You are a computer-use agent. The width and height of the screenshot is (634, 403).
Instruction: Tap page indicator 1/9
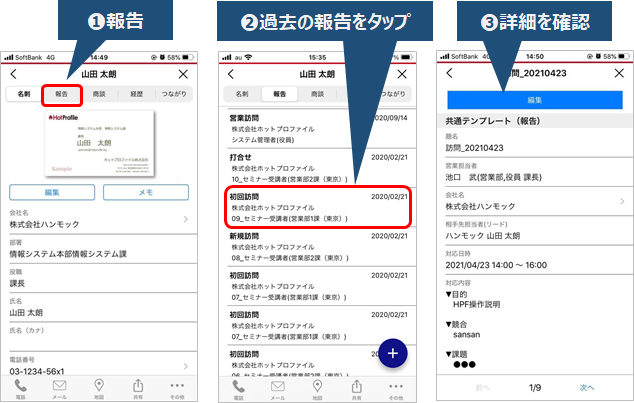coord(535,388)
